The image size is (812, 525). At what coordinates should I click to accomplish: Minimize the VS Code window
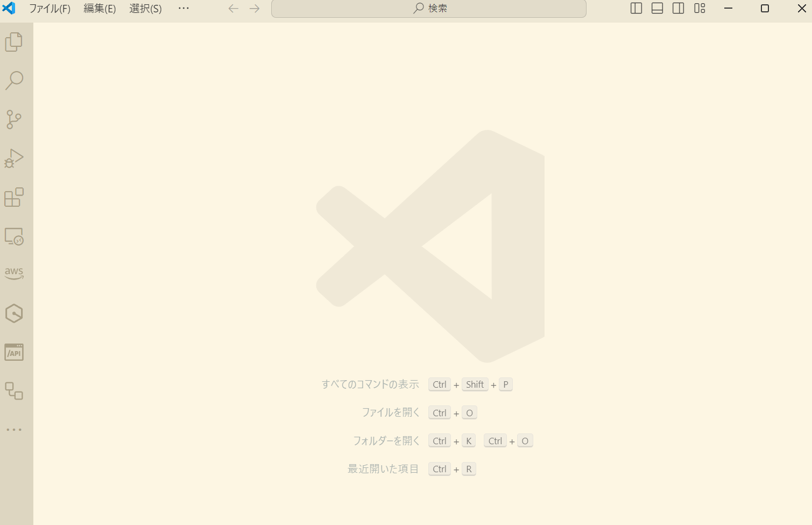729,9
